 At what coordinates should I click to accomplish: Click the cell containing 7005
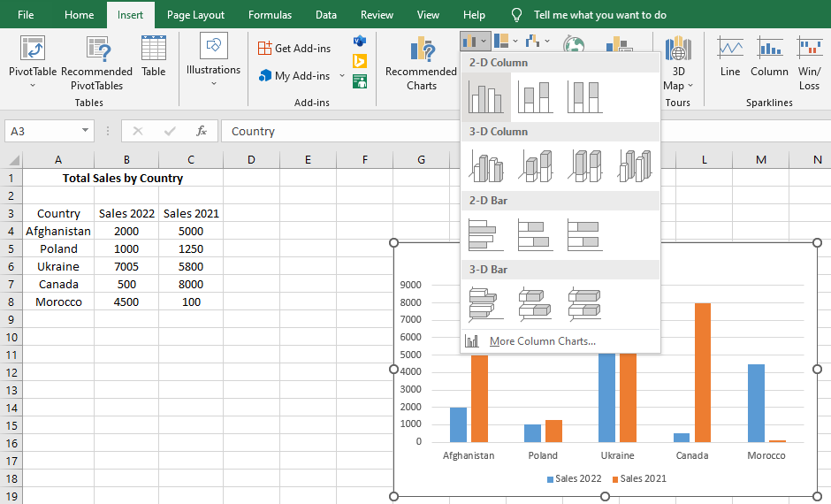point(126,266)
